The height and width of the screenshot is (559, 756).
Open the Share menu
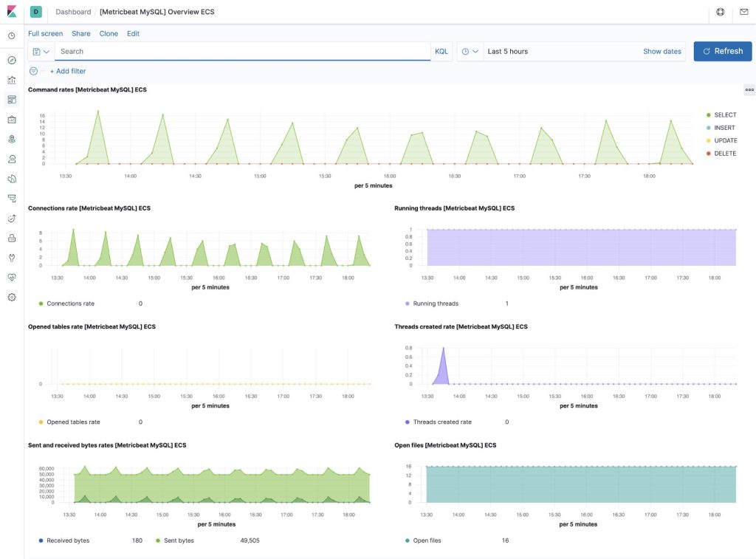click(x=81, y=34)
